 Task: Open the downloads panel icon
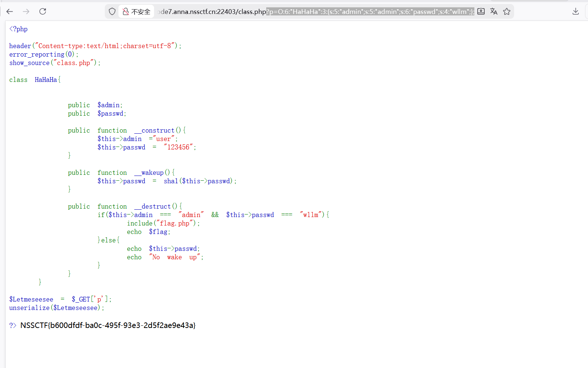(575, 12)
